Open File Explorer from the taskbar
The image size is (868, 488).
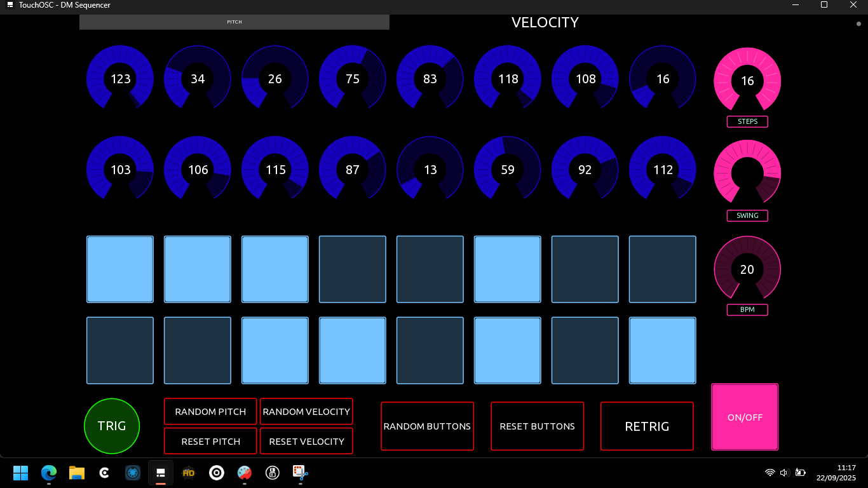click(77, 473)
